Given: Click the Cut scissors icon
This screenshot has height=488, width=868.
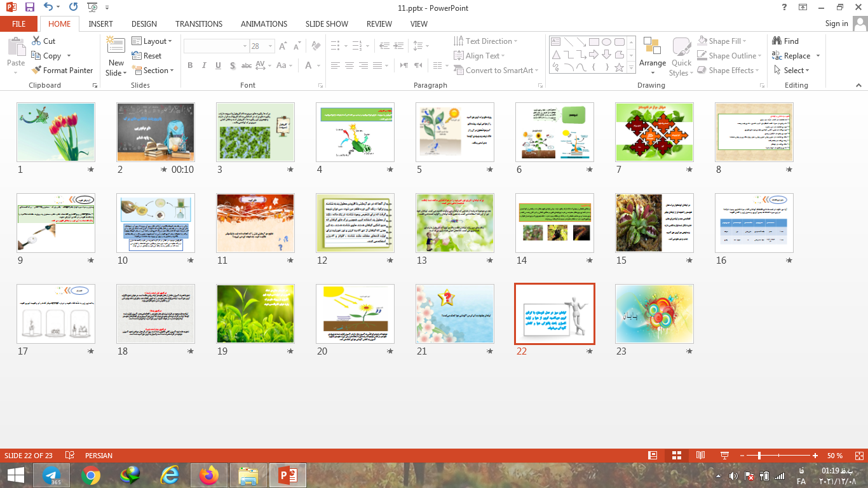Looking at the screenshot, I should click(36, 41).
